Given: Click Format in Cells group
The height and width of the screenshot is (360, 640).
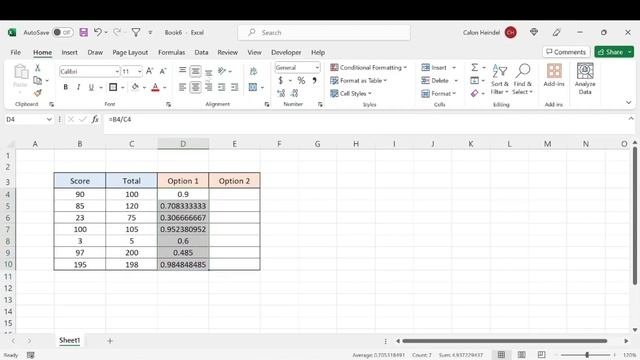Looking at the screenshot, I should (x=439, y=93).
